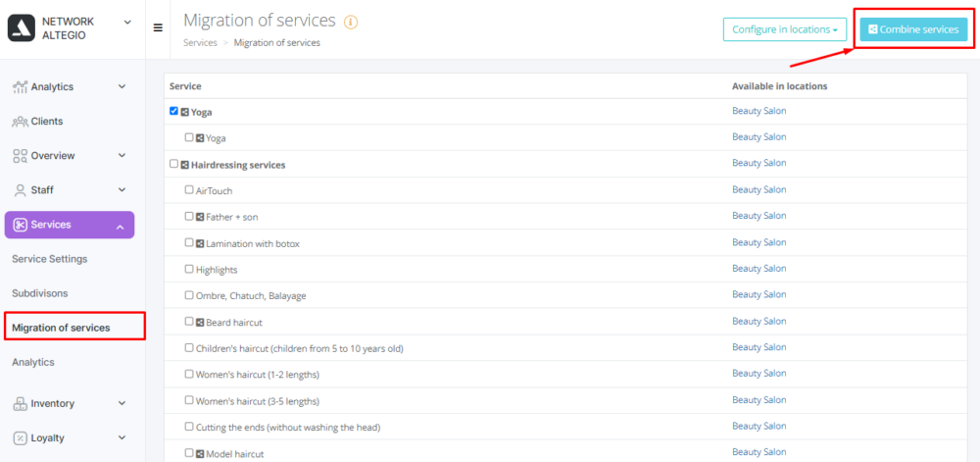
Task: Toggle the hamburger sidebar menu icon
Action: click(158, 28)
